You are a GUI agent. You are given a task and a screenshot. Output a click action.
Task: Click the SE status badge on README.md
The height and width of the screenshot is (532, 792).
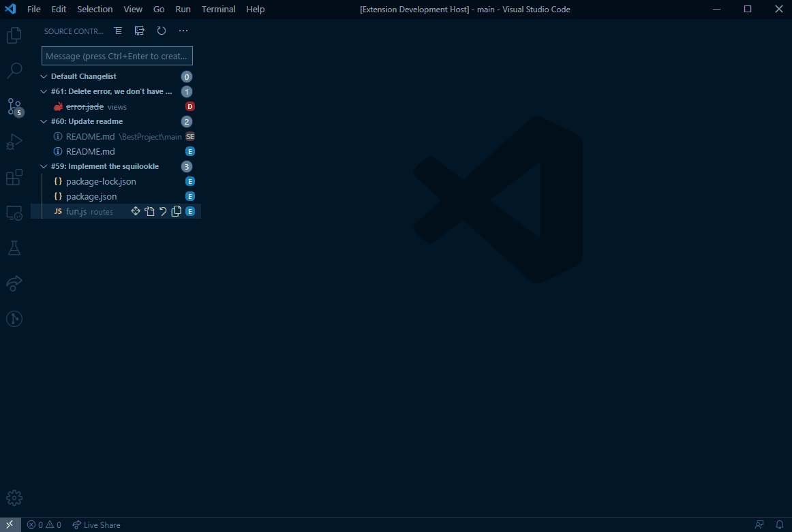click(x=190, y=137)
